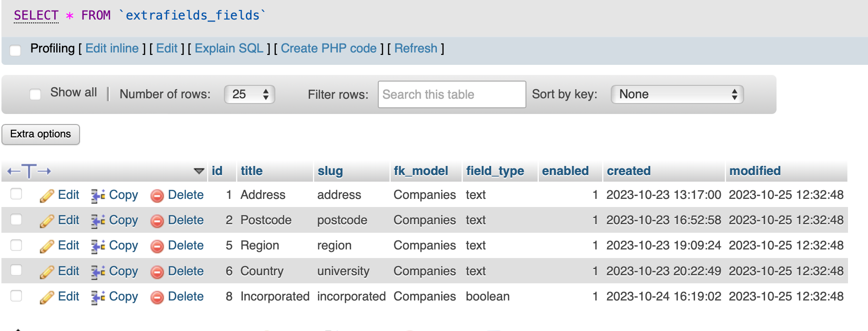This screenshot has height=331, width=868.
Task: Open the Number of rows dropdown
Action: tap(250, 94)
